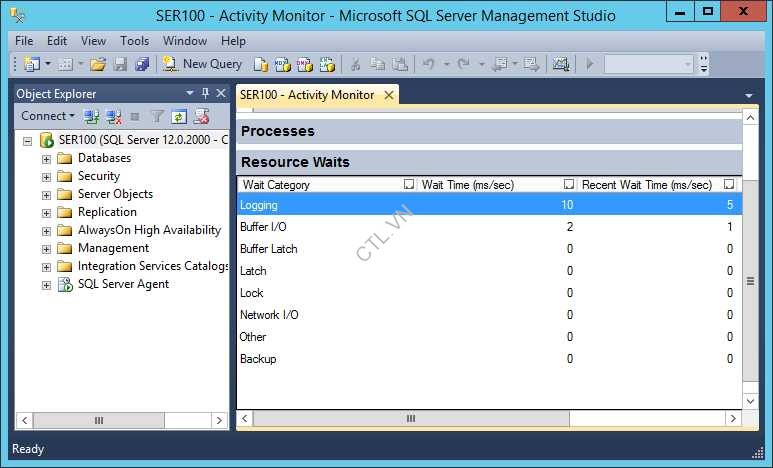Start a New Query

pyautogui.click(x=202, y=64)
